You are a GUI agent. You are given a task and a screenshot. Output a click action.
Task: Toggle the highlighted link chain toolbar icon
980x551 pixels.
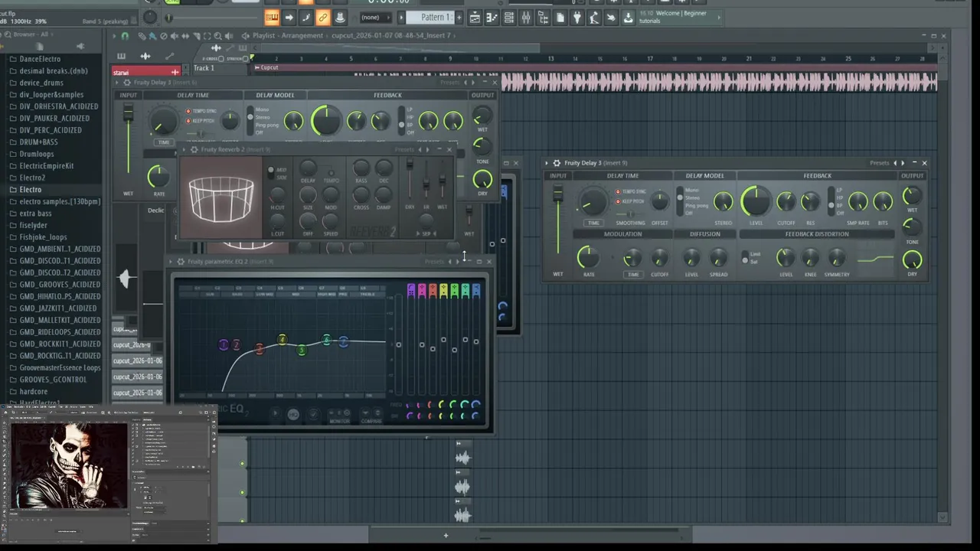pyautogui.click(x=322, y=18)
